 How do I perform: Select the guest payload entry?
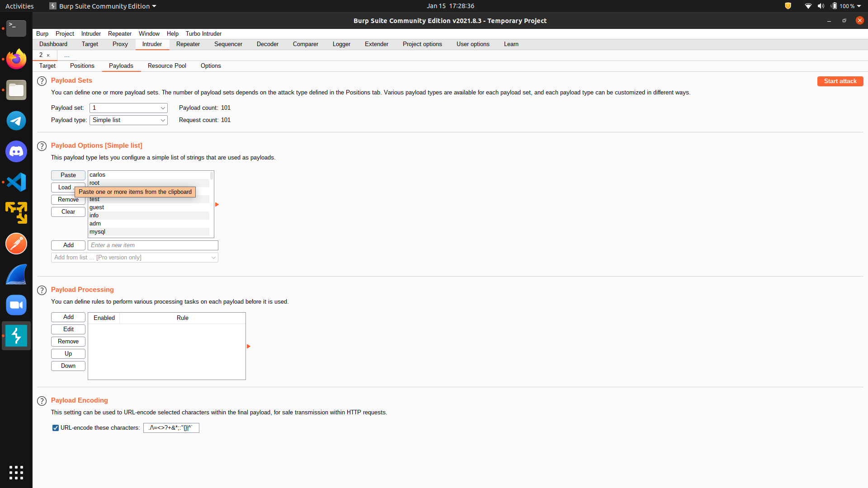[149, 207]
